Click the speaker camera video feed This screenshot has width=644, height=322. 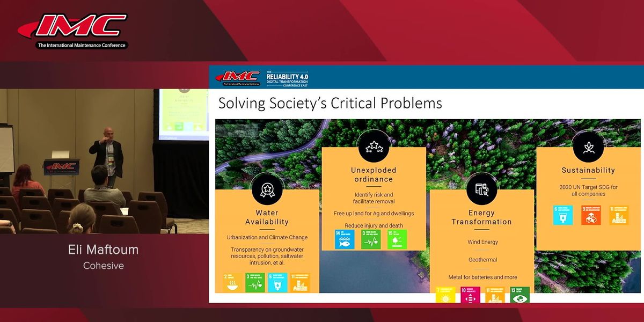click(x=105, y=161)
